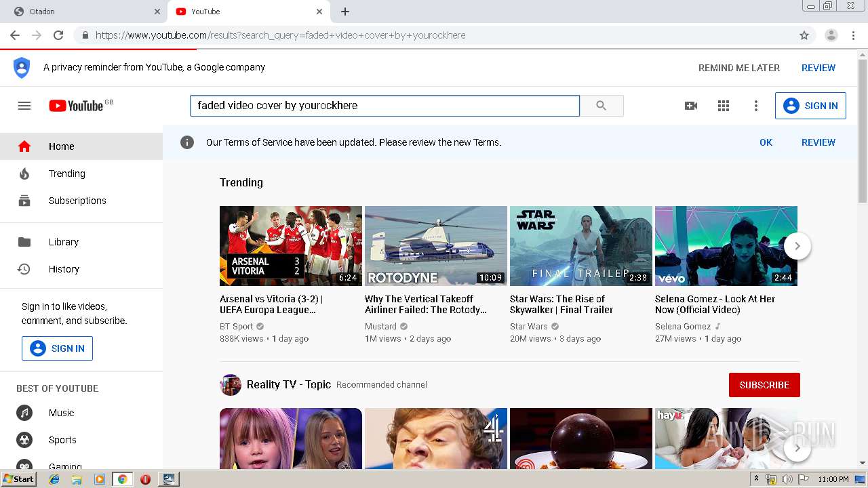Screen dimensions: 868x488
Task: Close the YouTube tab
Action: coord(319,12)
